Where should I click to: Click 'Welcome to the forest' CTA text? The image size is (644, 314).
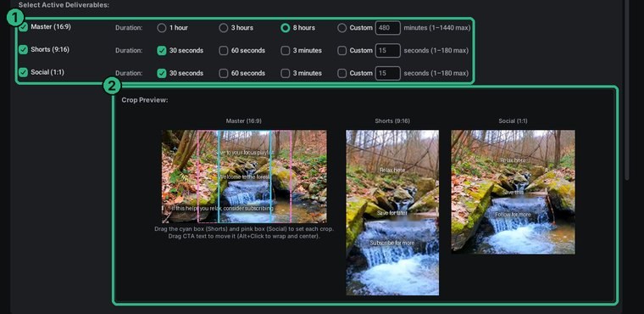tap(243, 177)
